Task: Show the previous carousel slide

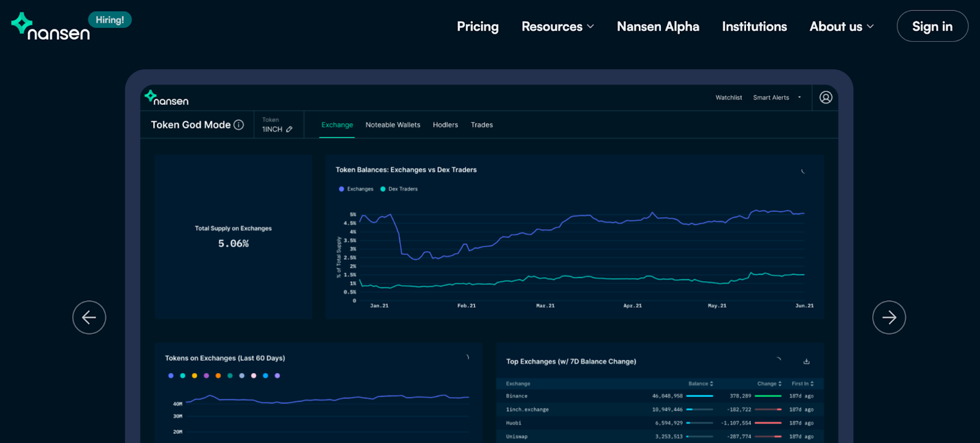Action: coord(89,317)
